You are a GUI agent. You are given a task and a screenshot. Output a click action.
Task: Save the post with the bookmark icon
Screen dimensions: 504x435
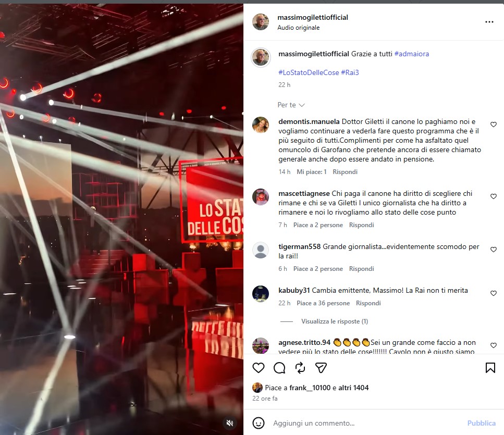click(490, 368)
